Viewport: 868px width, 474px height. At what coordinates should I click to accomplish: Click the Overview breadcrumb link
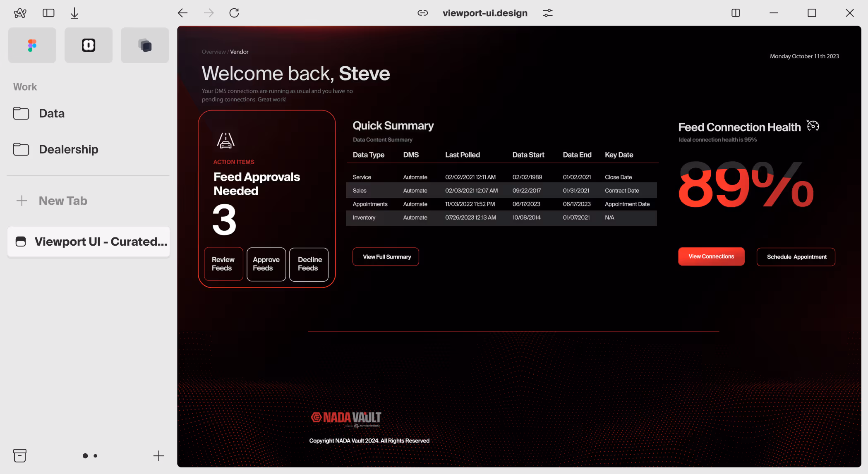[x=213, y=52]
